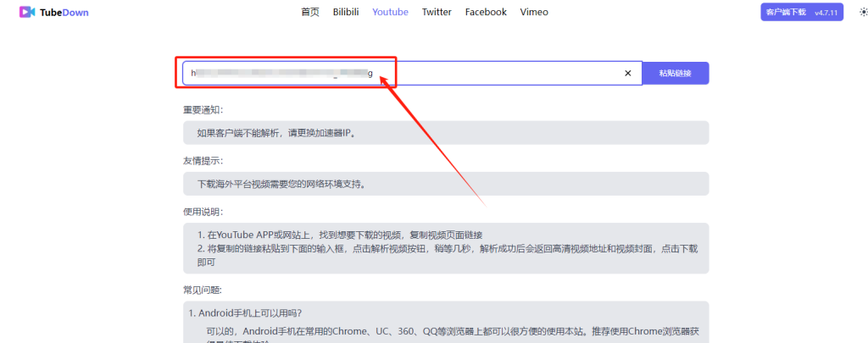Click the 粘贴链接 button
The width and height of the screenshot is (868, 343).
click(x=676, y=73)
